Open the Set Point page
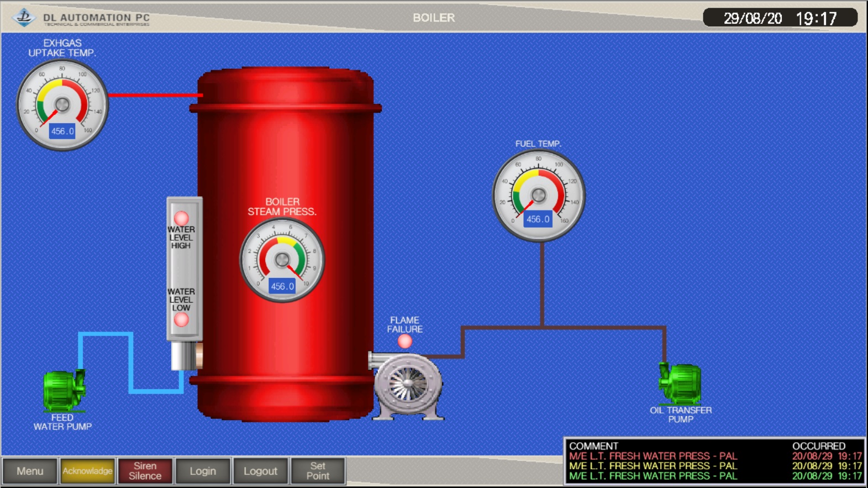This screenshot has width=868, height=488. pos(318,471)
